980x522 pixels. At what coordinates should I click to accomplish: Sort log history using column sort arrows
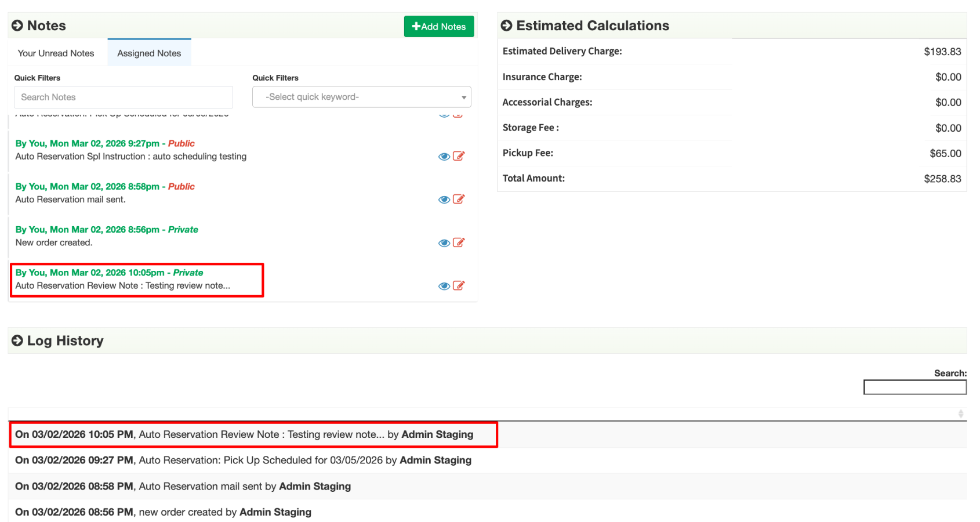click(x=960, y=414)
